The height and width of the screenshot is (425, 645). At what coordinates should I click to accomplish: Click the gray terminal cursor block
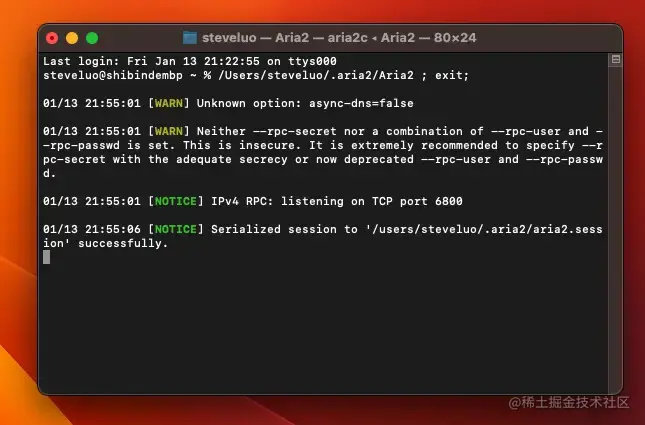point(46,257)
